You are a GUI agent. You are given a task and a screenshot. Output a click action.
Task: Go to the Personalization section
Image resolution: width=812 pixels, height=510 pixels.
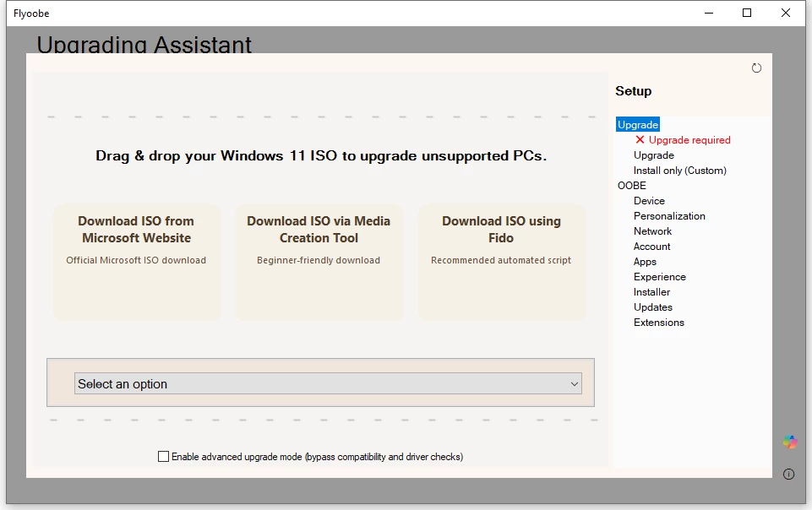pos(669,216)
